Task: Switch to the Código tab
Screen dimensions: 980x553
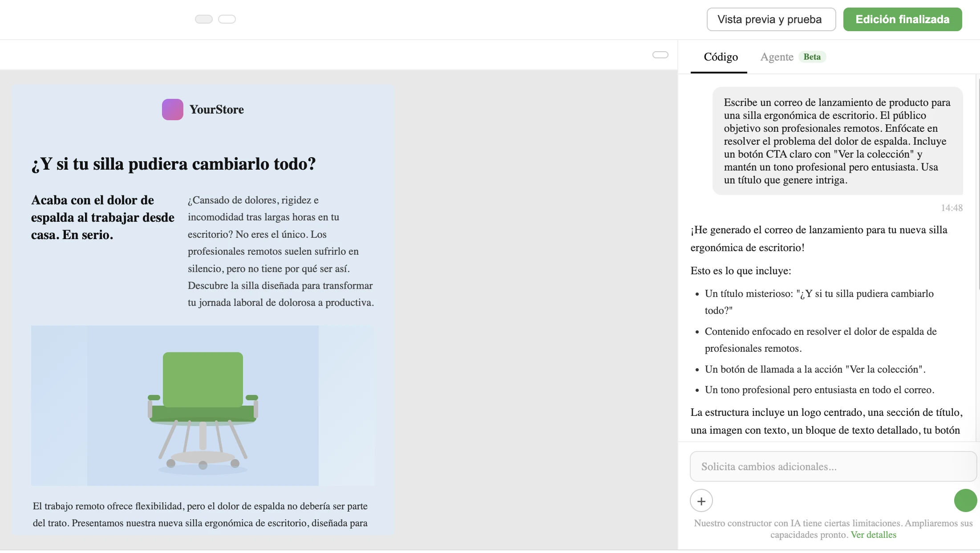Action: click(721, 57)
